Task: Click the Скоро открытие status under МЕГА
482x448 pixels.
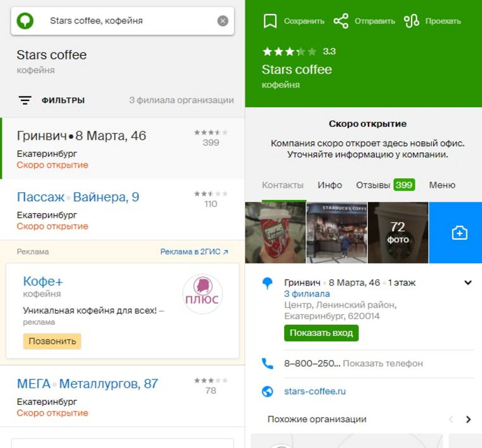Action: (x=53, y=413)
